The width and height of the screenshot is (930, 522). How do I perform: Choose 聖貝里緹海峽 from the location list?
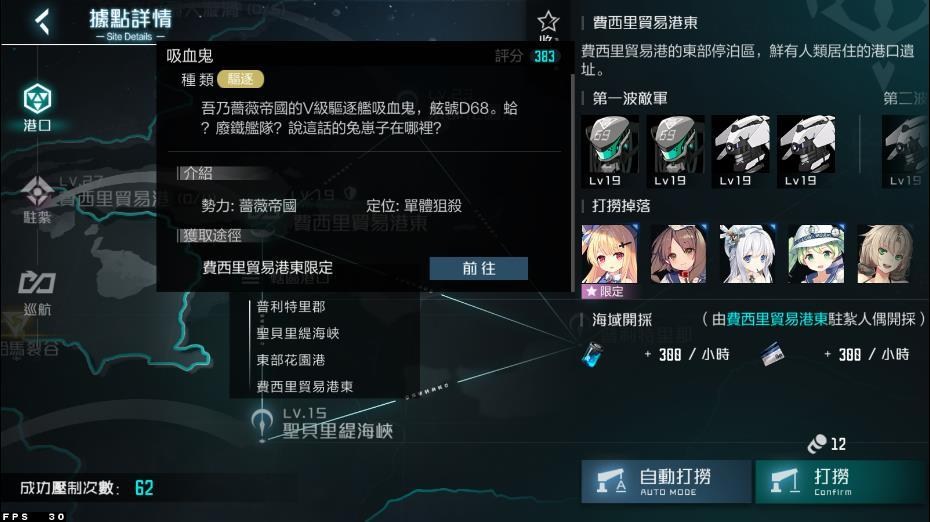coord(298,333)
